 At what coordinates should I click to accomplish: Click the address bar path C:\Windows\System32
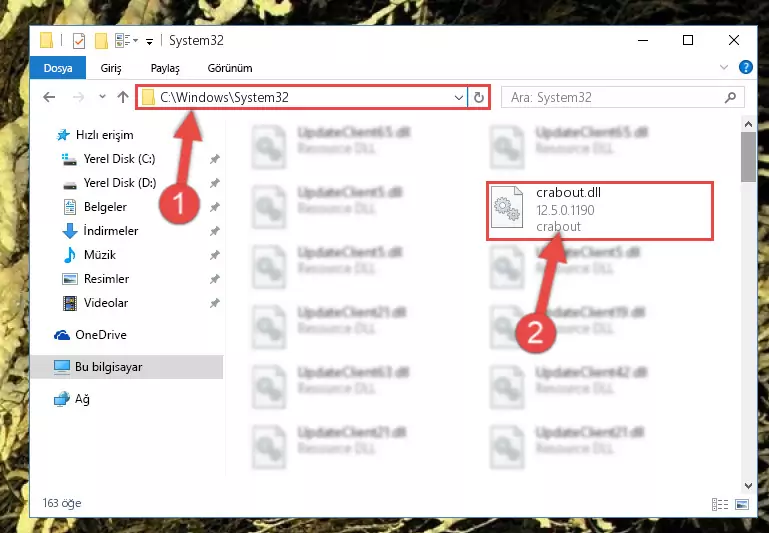coord(225,97)
